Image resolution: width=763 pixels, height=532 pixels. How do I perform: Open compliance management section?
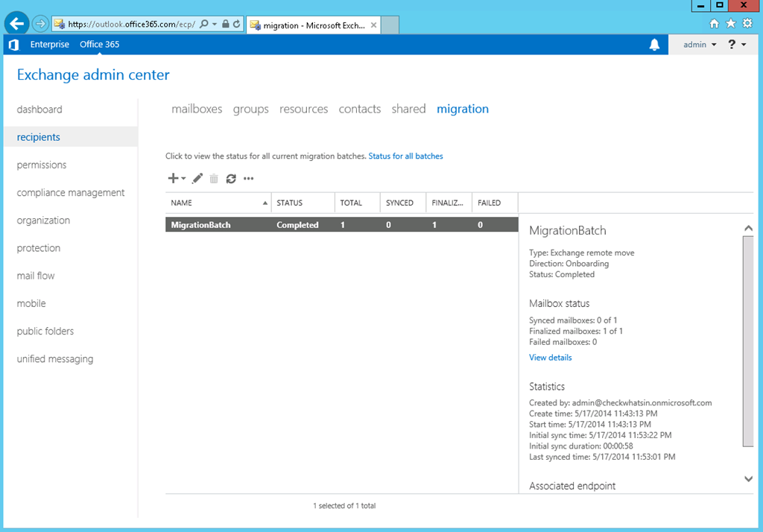click(x=71, y=193)
